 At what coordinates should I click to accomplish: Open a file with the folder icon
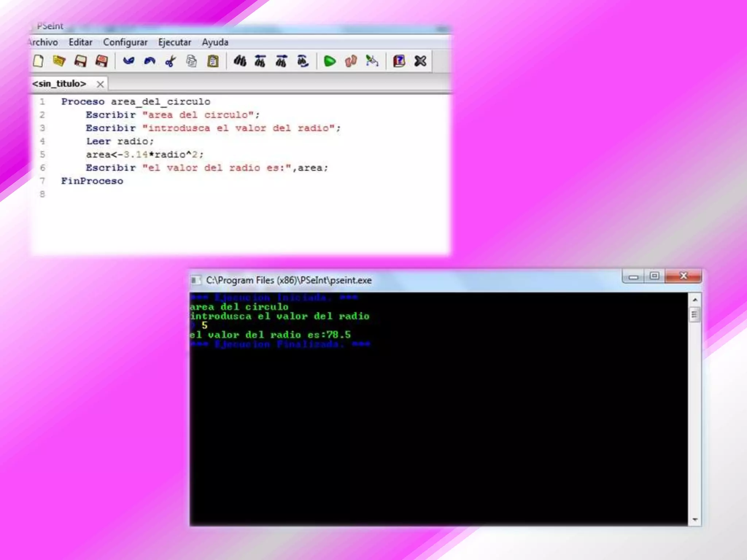[x=59, y=61]
